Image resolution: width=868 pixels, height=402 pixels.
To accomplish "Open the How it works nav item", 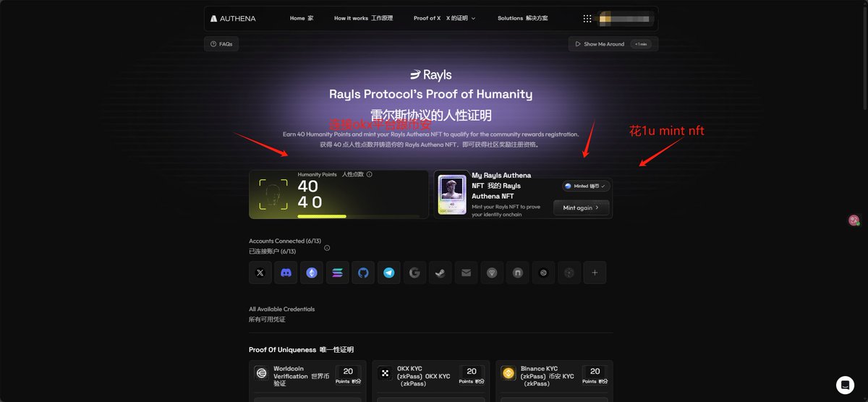I will [363, 18].
